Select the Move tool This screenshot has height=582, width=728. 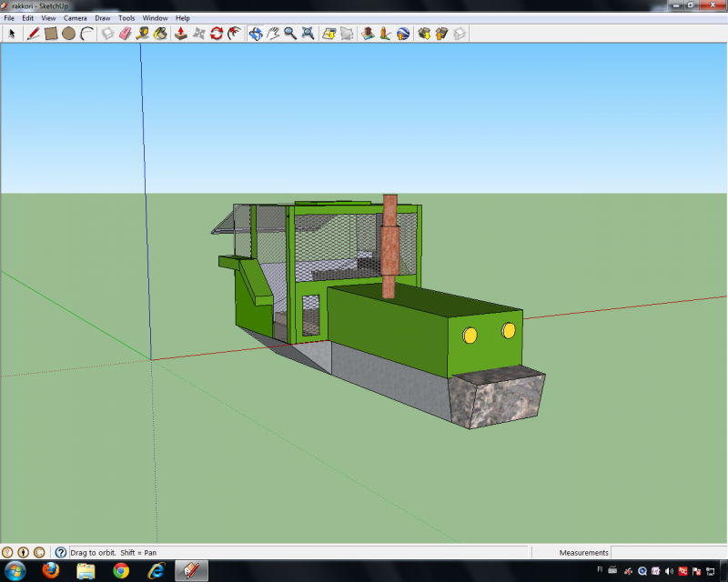[x=198, y=34]
